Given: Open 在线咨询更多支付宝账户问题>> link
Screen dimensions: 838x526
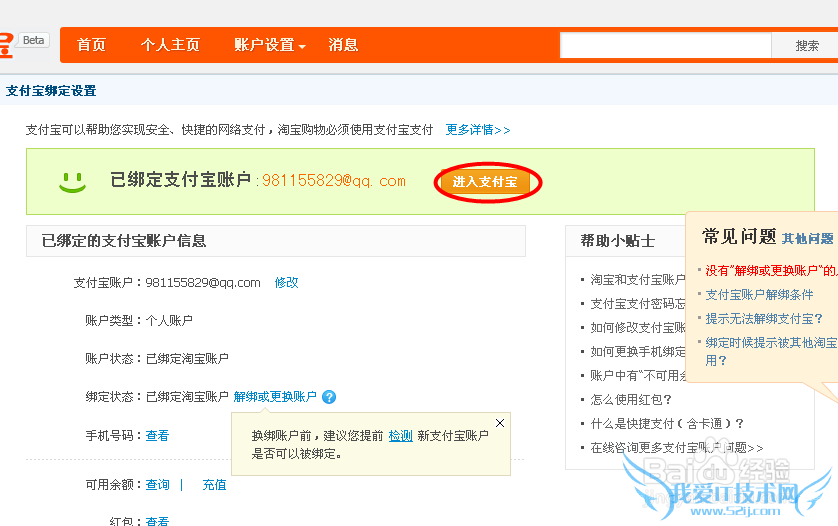Looking at the screenshot, I should pos(677,447).
